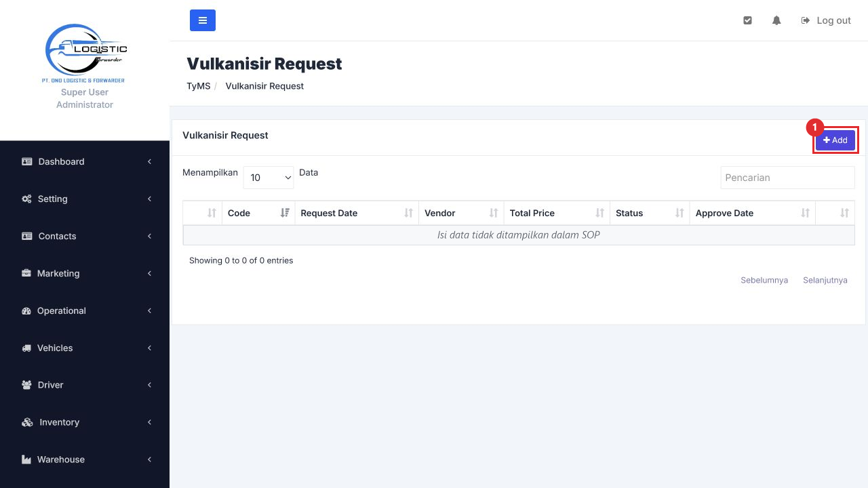Click the checkmark task icon in header

tap(747, 20)
